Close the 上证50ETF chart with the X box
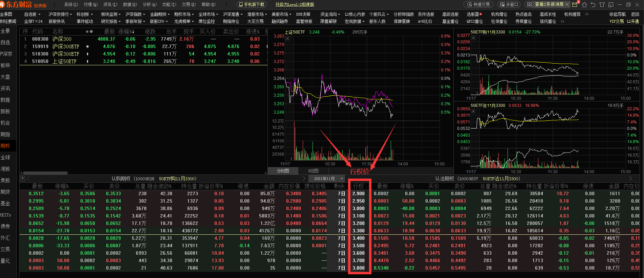 [x=287, y=39]
